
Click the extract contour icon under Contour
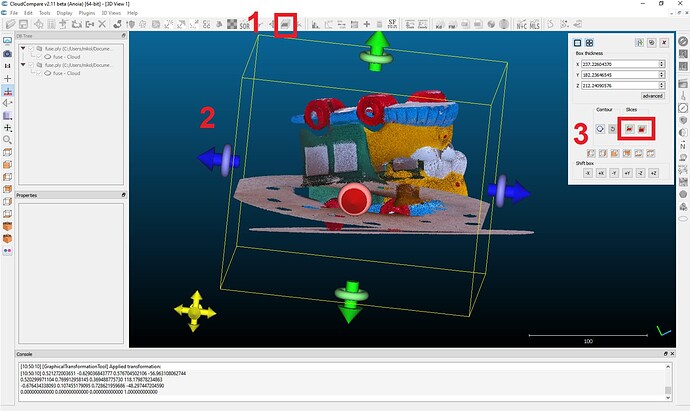coord(600,129)
